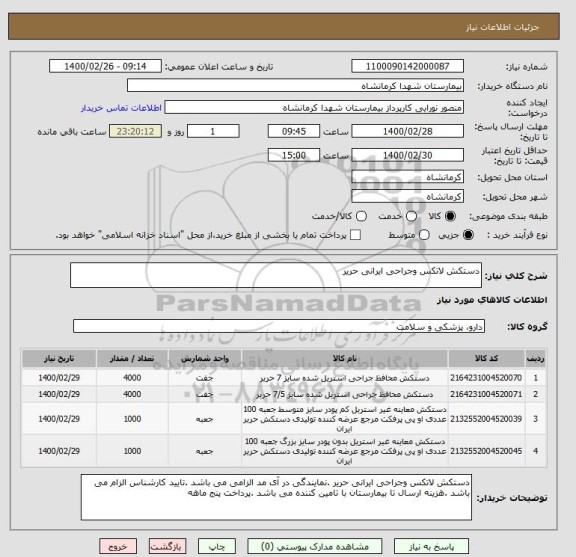Click the واحد شمارش column header
This screenshot has height=557, width=576.
[x=205, y=358]
